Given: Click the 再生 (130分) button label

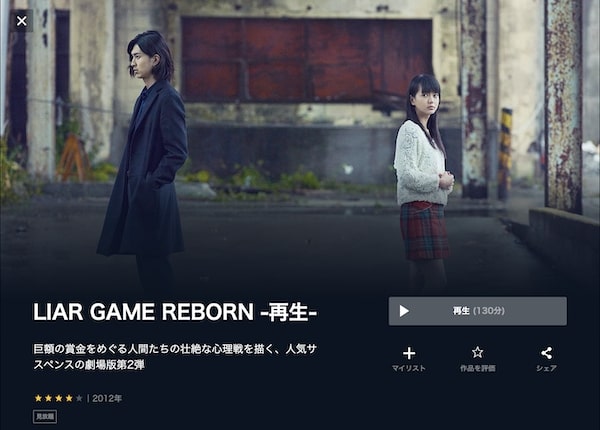Looking at the screenshot, I should (x=478, y=311).
